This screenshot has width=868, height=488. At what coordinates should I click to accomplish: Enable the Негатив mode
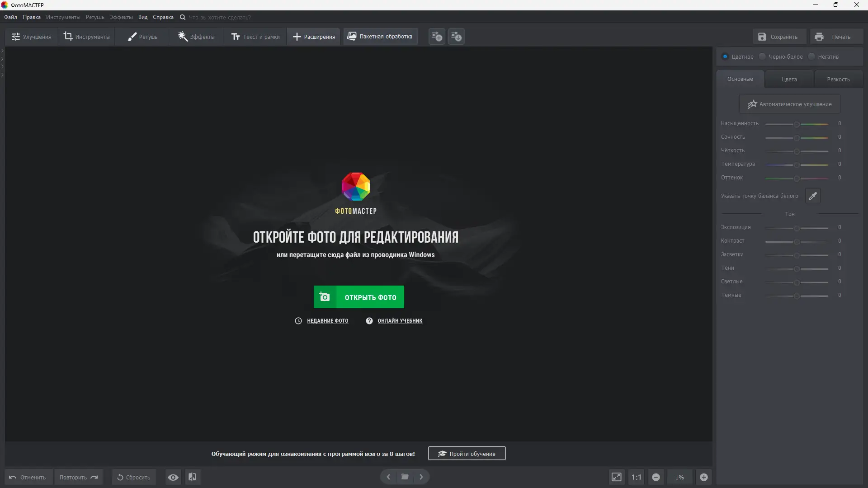(x=811, y=56)
